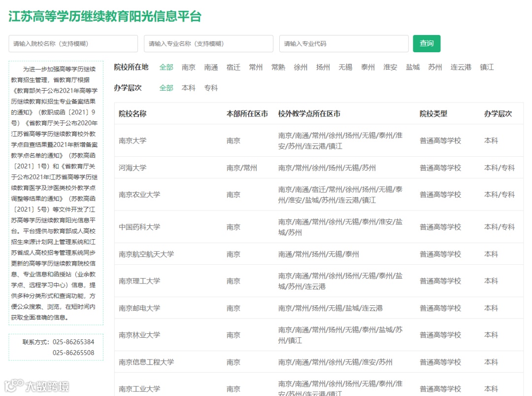Filter schools by 无锡 location

point(345,67)
